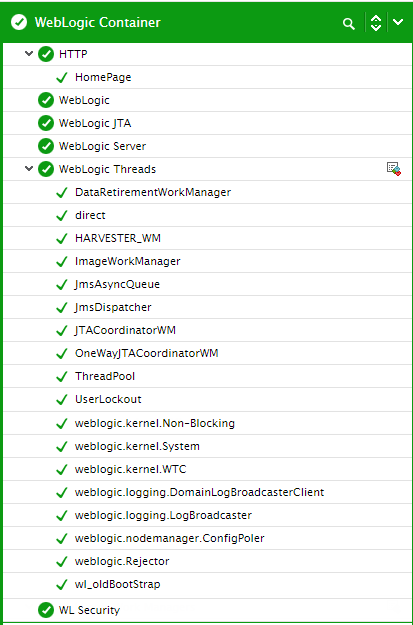Click WebLogic Container status check icon
Image resolution: width=413 pixels, height=625 pixels.
tap(19, 23)
